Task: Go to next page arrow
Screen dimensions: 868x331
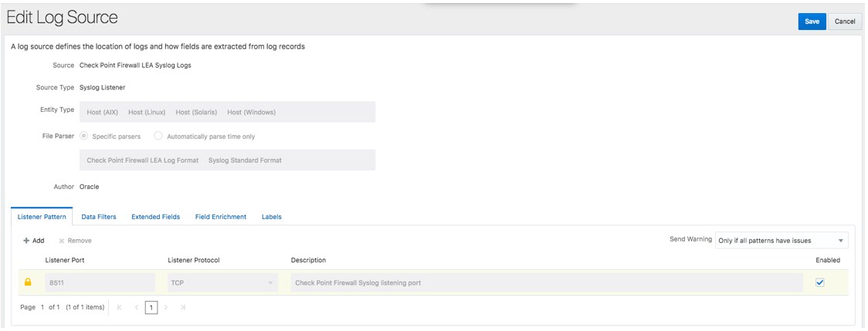Action: coord(167,307)
